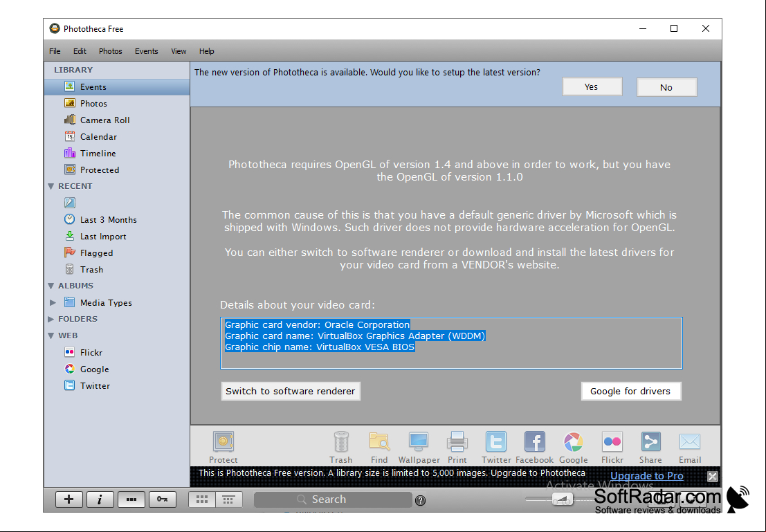The image size is (766, 532).
Task: Click the Print toolbar icon
Action: click(457, 447)
